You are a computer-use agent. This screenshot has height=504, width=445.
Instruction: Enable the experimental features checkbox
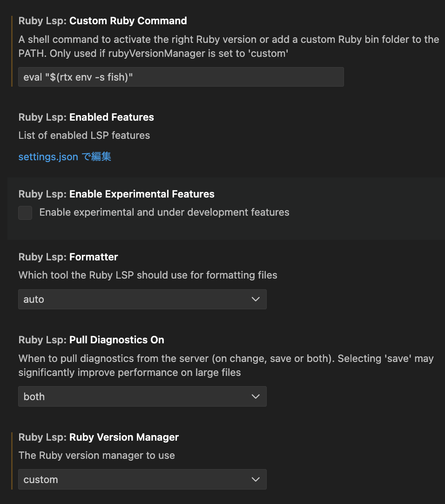25,213
